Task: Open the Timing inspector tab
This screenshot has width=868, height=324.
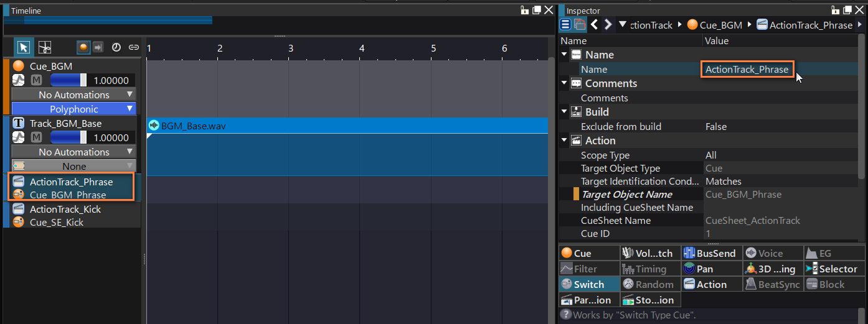Action: 650,269
